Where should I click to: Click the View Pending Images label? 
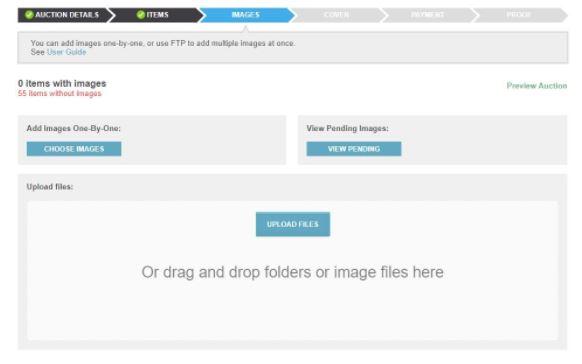point(347,128)
